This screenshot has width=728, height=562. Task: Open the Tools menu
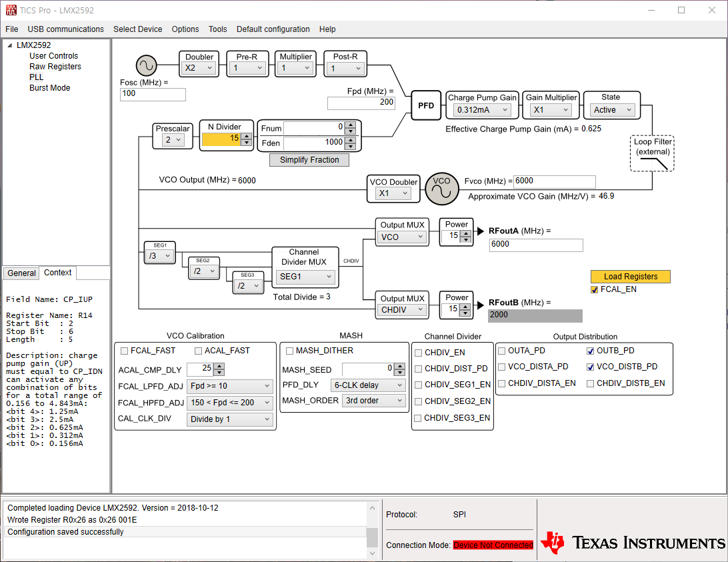218,29
